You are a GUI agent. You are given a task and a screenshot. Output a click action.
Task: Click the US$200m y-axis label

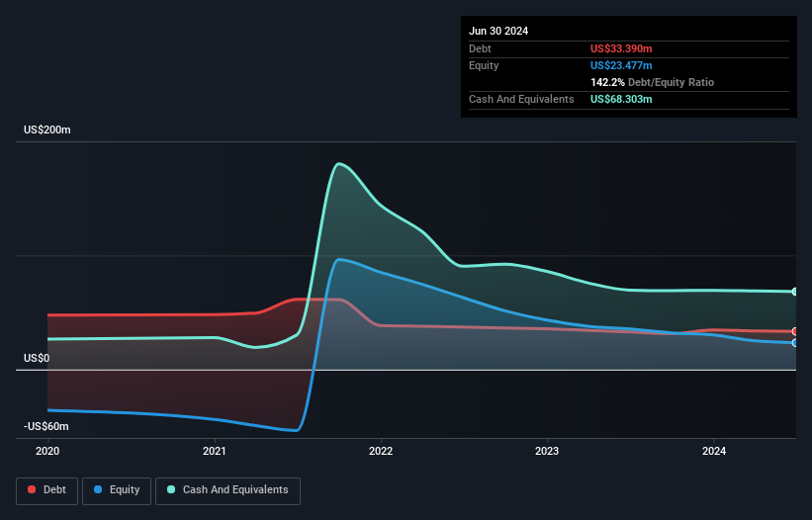(x=47, y=130)
